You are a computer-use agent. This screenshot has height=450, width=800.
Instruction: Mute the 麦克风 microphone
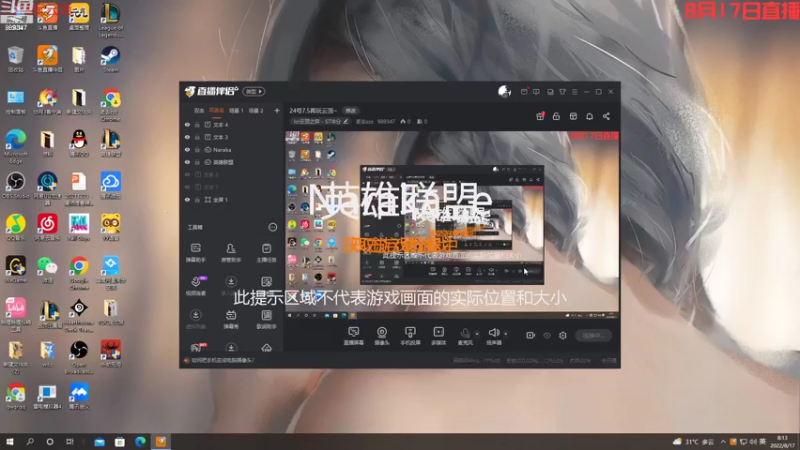(465, 336)
